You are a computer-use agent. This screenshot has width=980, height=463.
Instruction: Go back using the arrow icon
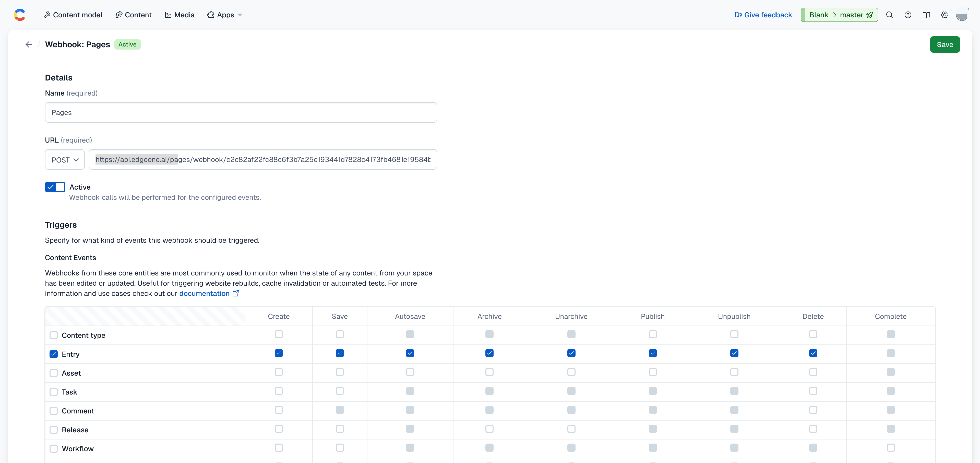coord(29,44)
